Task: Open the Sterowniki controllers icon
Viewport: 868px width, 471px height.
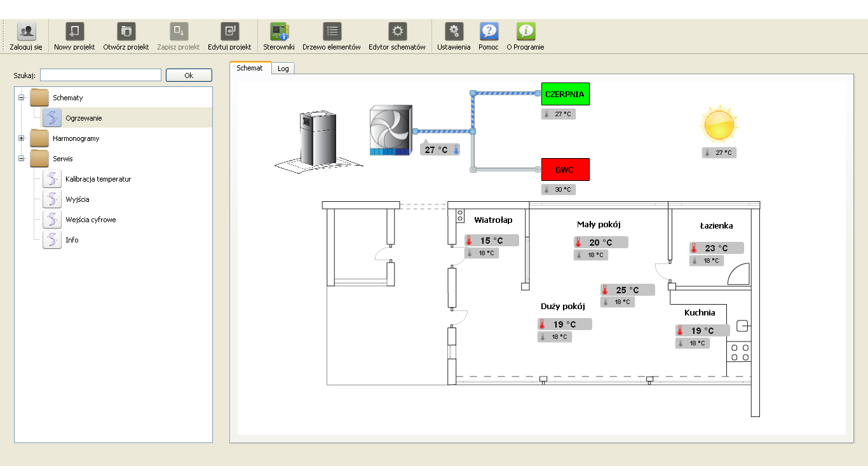Action: point(279,32)
